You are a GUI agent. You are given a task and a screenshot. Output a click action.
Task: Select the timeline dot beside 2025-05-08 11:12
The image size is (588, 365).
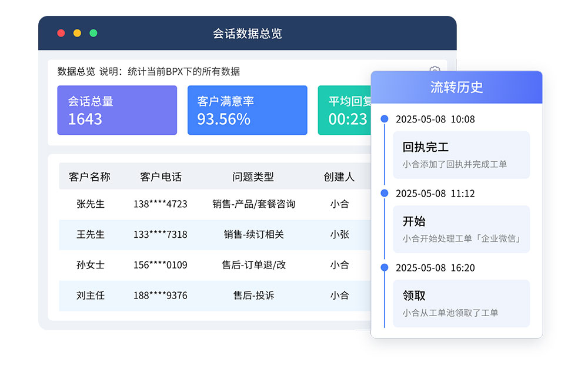click(385, 193)
